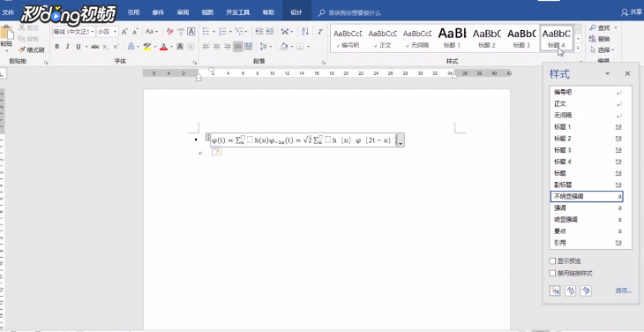The height and width of the screenshot is (332, 644).
Task: Enable the 显示预览 checkbox
Action: point(552,261)
